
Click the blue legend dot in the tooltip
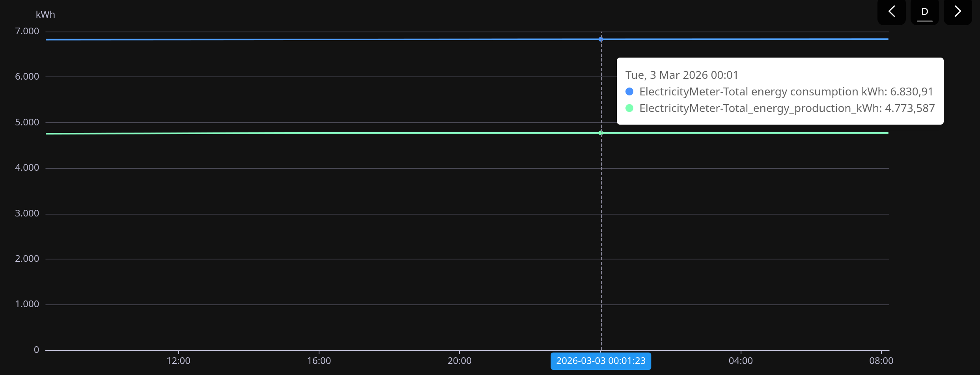pos(629,92)
